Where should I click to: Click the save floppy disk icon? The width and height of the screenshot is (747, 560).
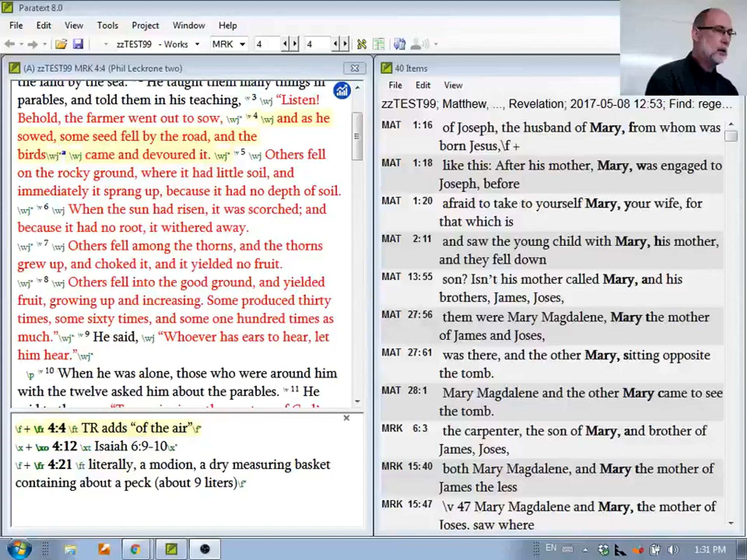coord(78,44)
